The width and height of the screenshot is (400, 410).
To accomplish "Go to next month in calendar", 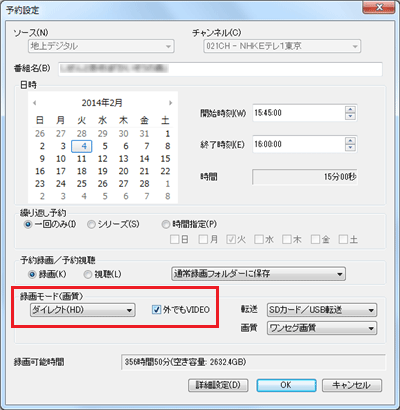I will pos(171,103).
